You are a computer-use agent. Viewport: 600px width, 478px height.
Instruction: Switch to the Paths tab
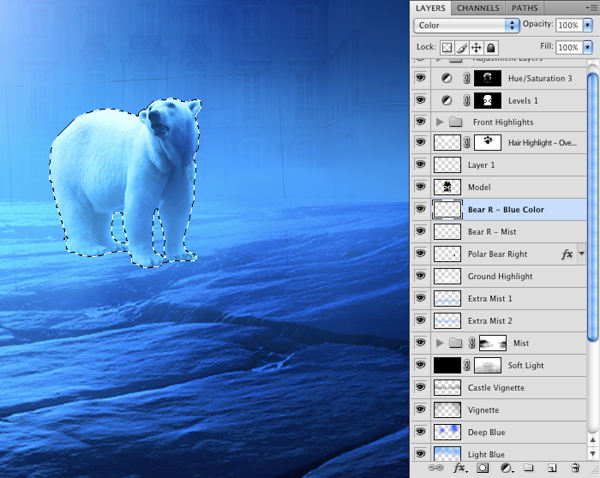525,8
